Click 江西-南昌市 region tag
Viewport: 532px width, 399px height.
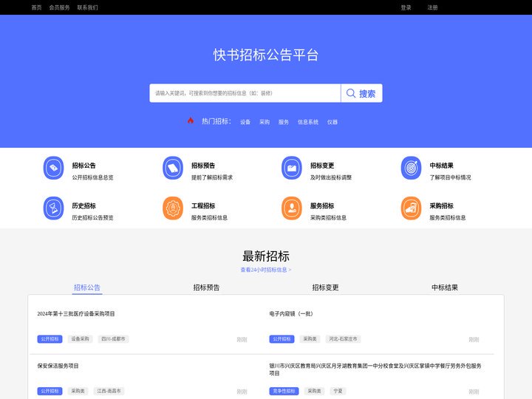point(109,391)
